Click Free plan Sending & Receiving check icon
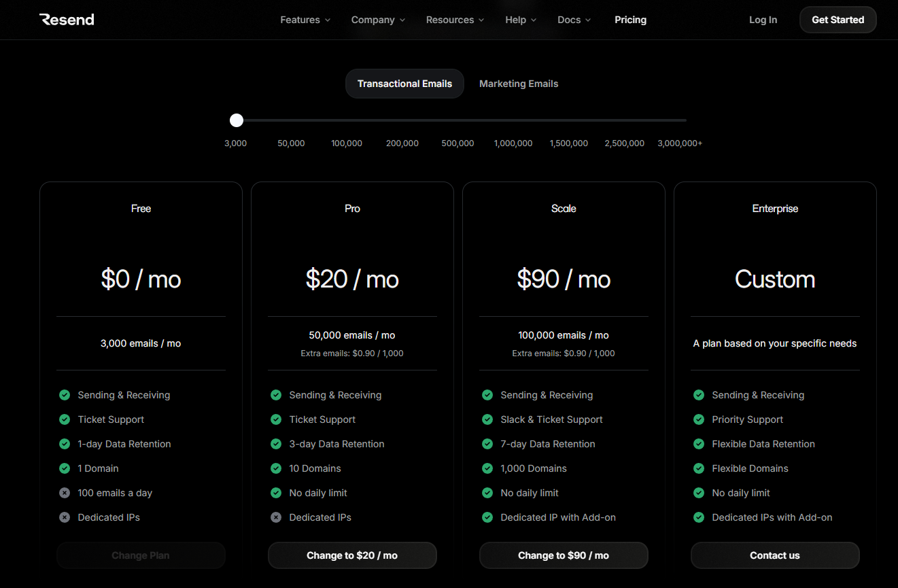This screenshot has width=898, height=588. (65, 395)
